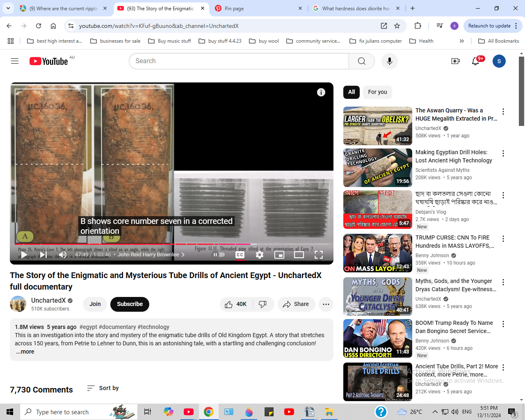
Task: Mute the video volume
Action: [62, 255]
